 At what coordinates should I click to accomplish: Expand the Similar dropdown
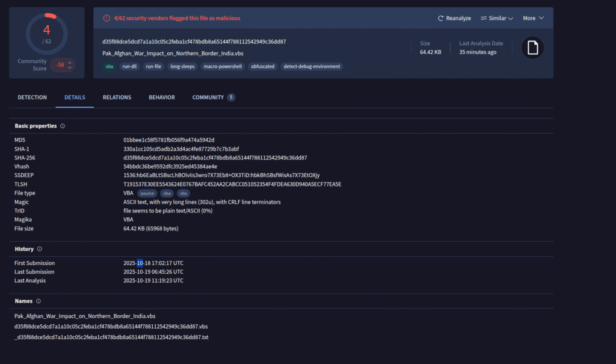511,18
